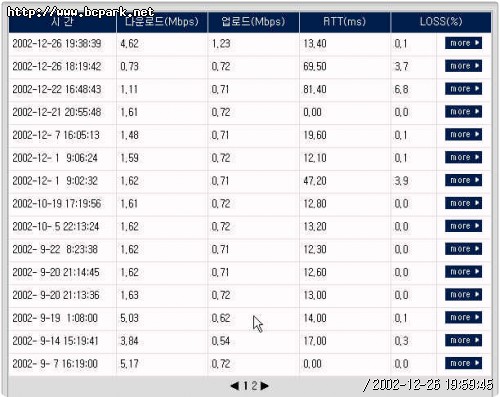Viewport: 500px width, 397px height.
Task: Open more details for 2002-10-5 22:13:24 row
Action: pos(463,226)
